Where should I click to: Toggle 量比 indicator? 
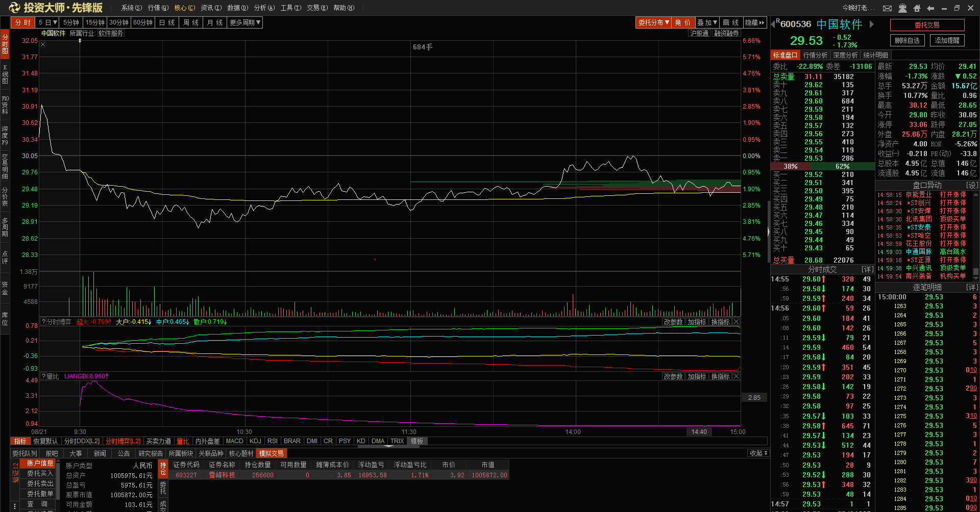point(183,441)
